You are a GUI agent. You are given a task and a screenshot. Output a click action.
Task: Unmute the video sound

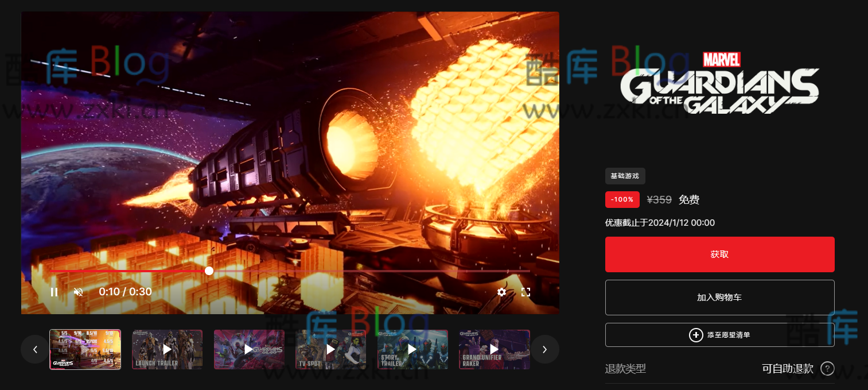79,292
